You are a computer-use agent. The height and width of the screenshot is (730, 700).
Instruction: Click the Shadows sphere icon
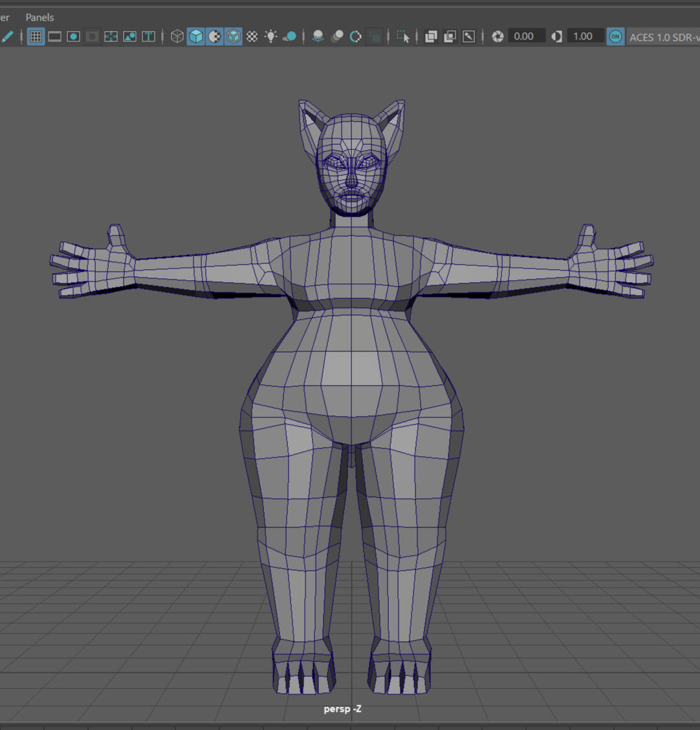[x=290, y=36]
